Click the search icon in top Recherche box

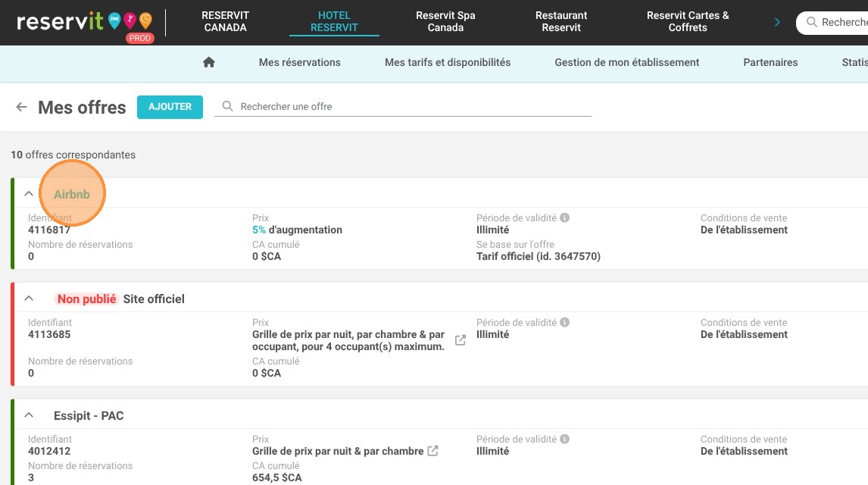coord(811,22)
